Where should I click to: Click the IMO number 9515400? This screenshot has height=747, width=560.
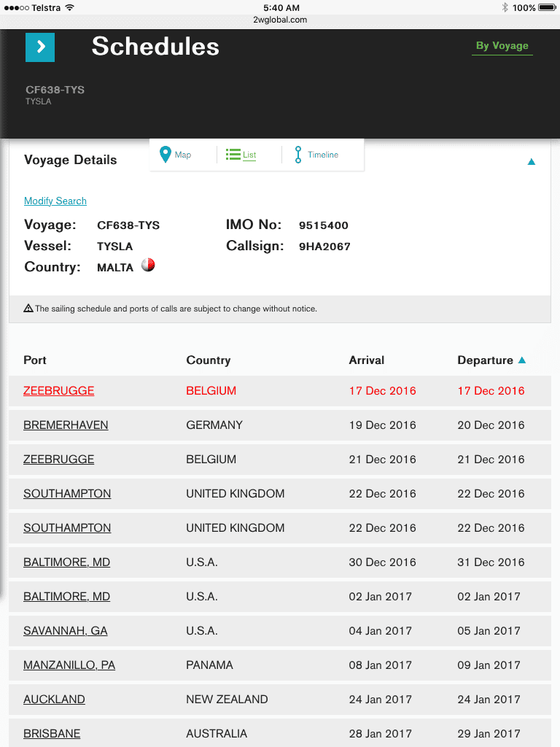(x=323, y=225)
